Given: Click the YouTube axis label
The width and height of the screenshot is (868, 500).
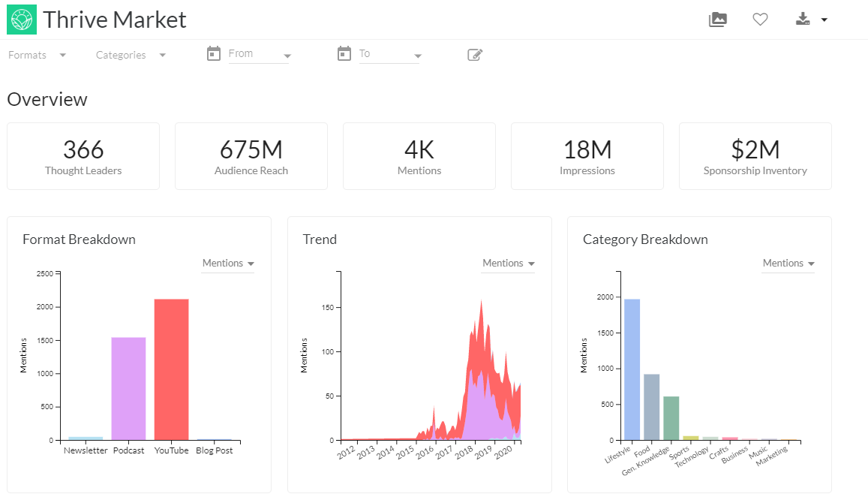Looking at the screenshot, I should coord(172,450).
